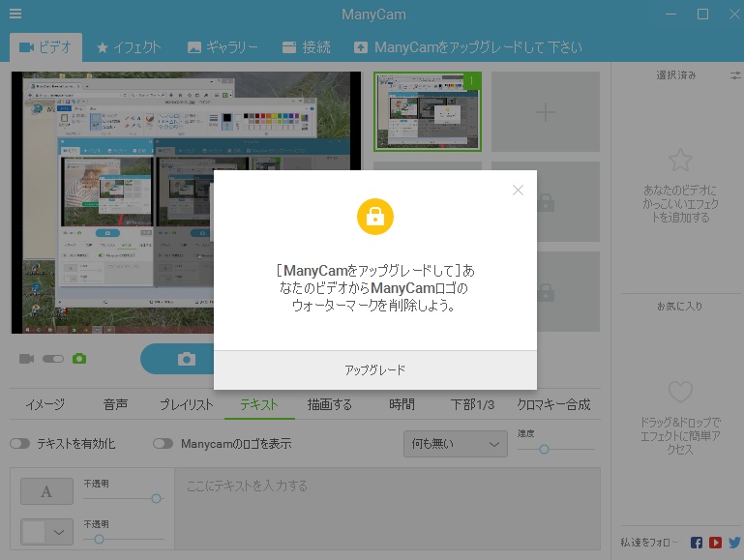Add a new video source with plus
744x560 pixels.
(546, 112)
